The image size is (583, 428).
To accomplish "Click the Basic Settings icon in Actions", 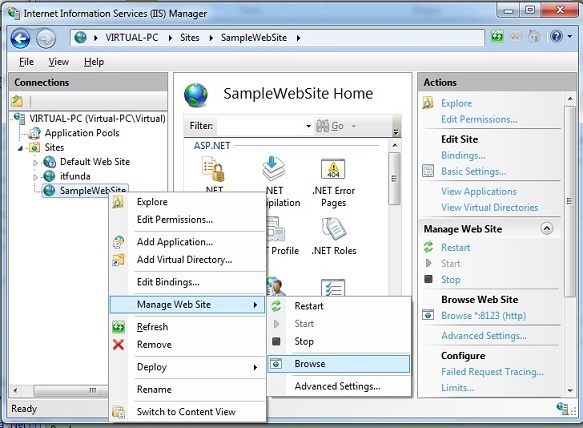I will tap(428, 171).
